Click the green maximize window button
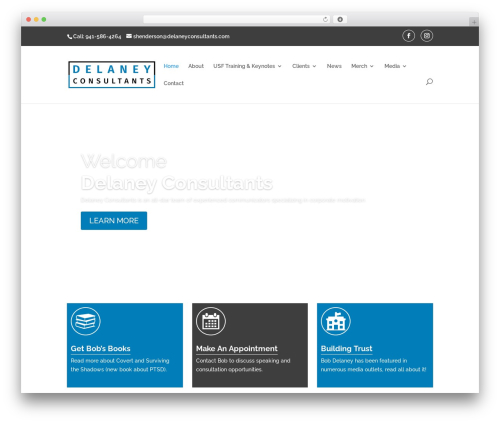This screenshot has width=500, height=423. tap(44, 19)
